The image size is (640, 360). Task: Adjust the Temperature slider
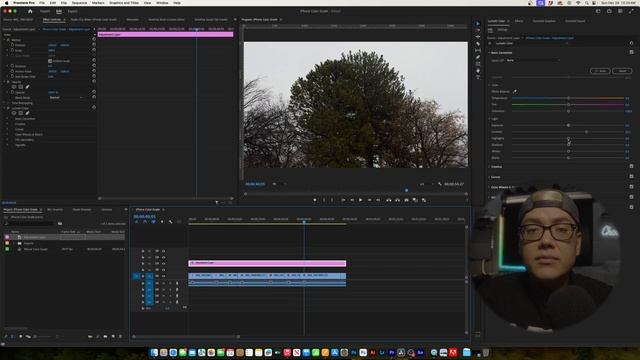click(568, 98)
